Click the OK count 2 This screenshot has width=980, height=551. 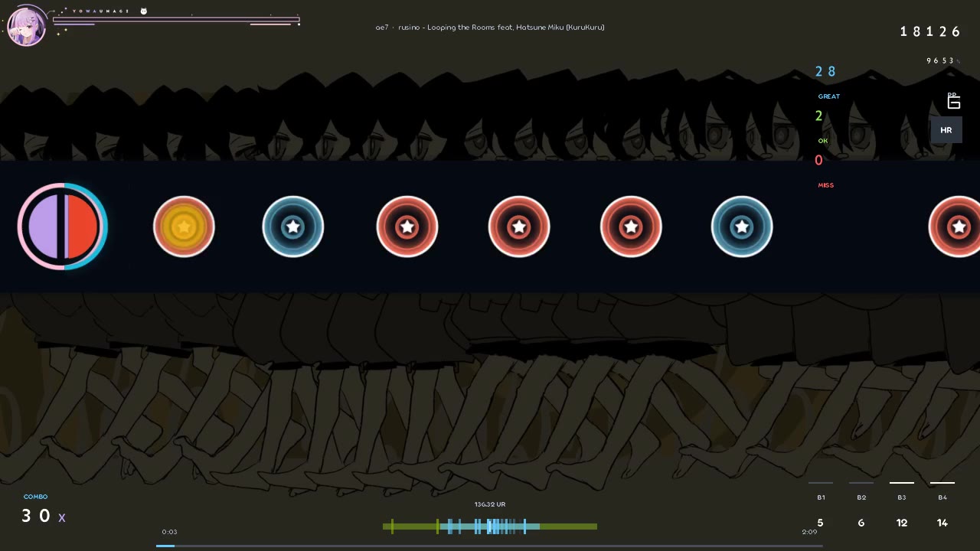tap(819, 116)
